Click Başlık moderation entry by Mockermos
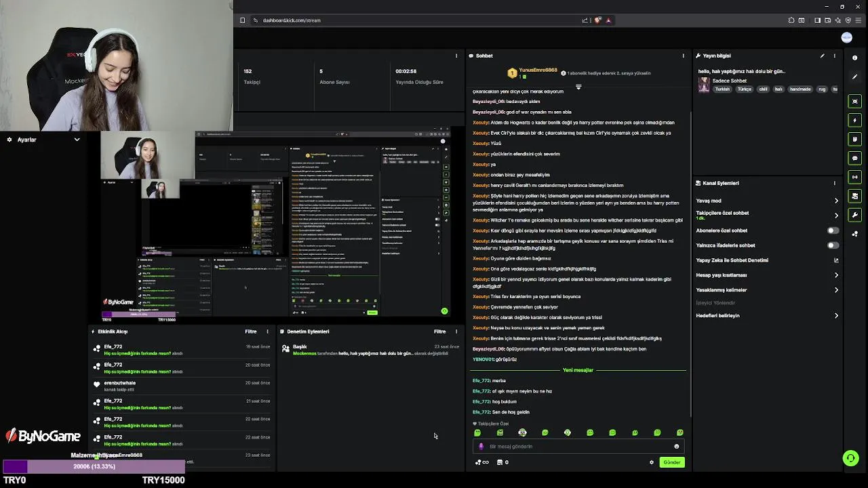Image resolution: width=868 pixels, height=488 pixels. point(370,350)
